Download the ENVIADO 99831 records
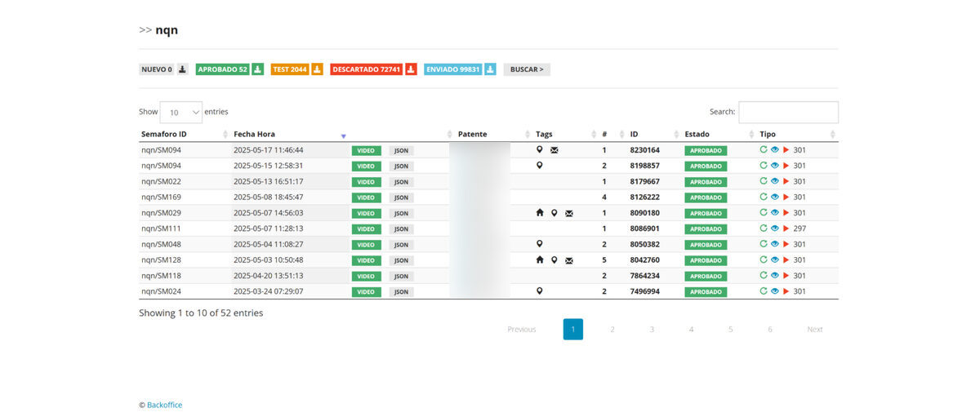The image size is (980, 417). [490, 69]
